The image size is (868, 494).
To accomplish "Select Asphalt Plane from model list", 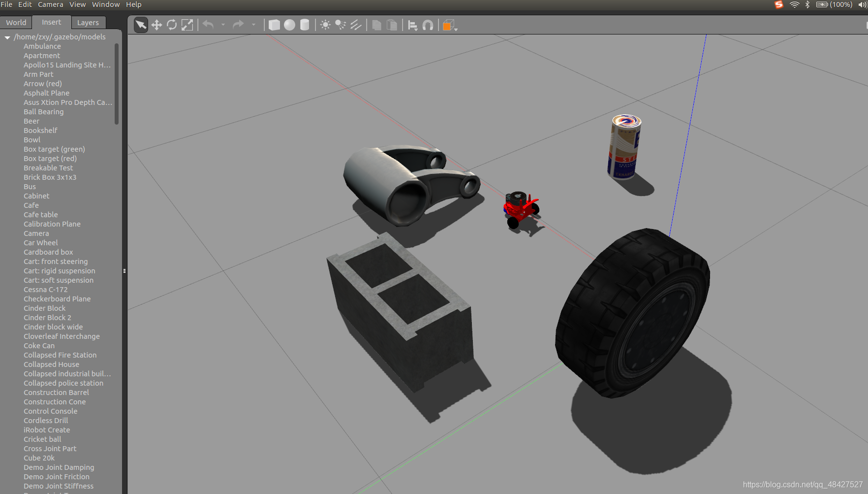I will pyautogui.click(x=47, y=93).
